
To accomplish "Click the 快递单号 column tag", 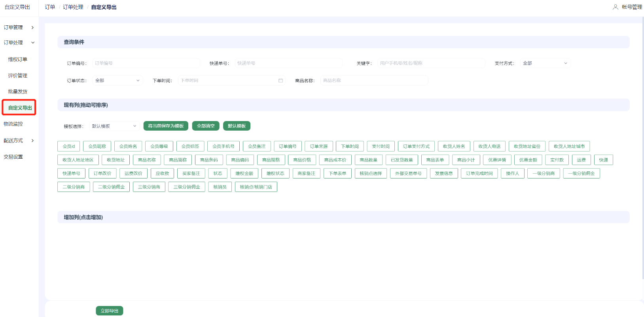I will pyautogui.click(x=71, y=173).
